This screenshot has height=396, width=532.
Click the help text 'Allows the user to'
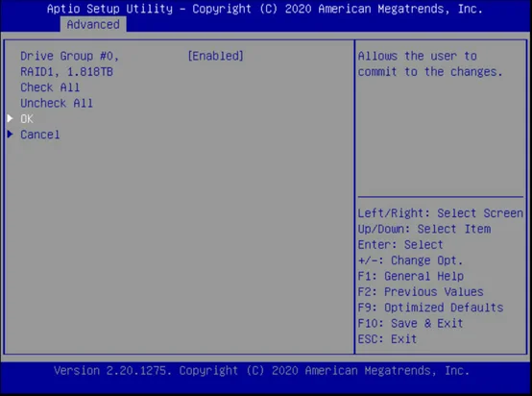click(x=418, y=56)
